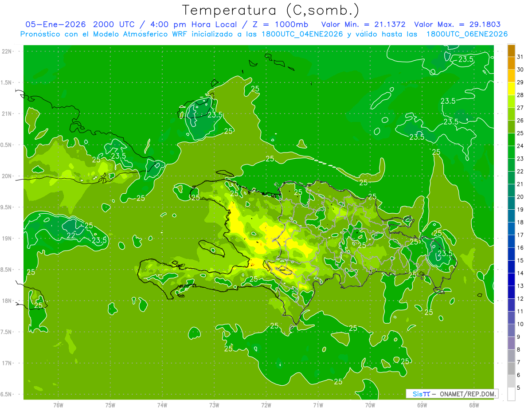Image resolution: width=532 pixels, height=411 pixels.
Task: Click the "29" colorbar scale label
Action: pos(520,82)
